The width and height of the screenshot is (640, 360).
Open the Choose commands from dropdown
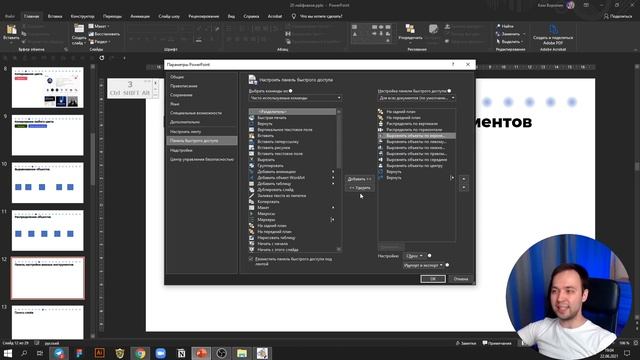click(295, 98)
